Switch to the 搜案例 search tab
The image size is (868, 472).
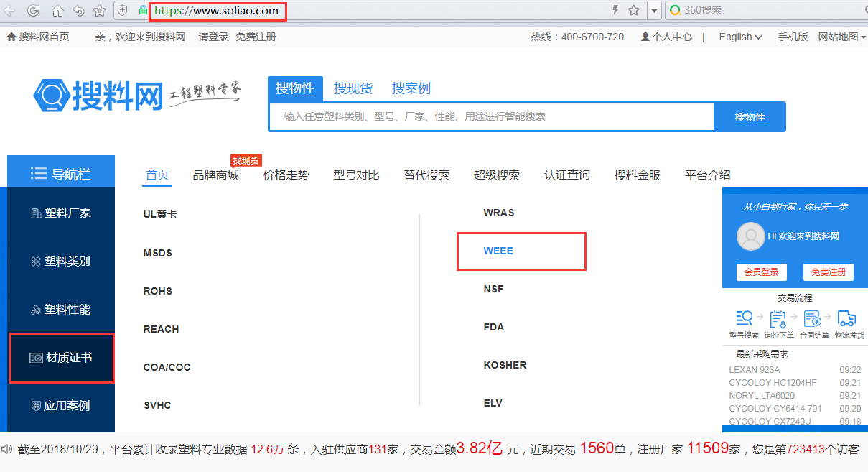pos(411,88)
